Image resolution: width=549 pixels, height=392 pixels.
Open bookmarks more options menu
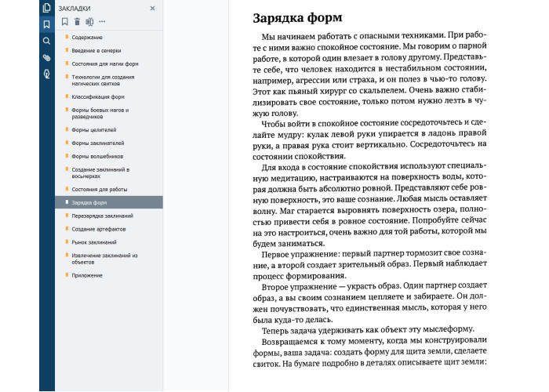tap(102, 22)
